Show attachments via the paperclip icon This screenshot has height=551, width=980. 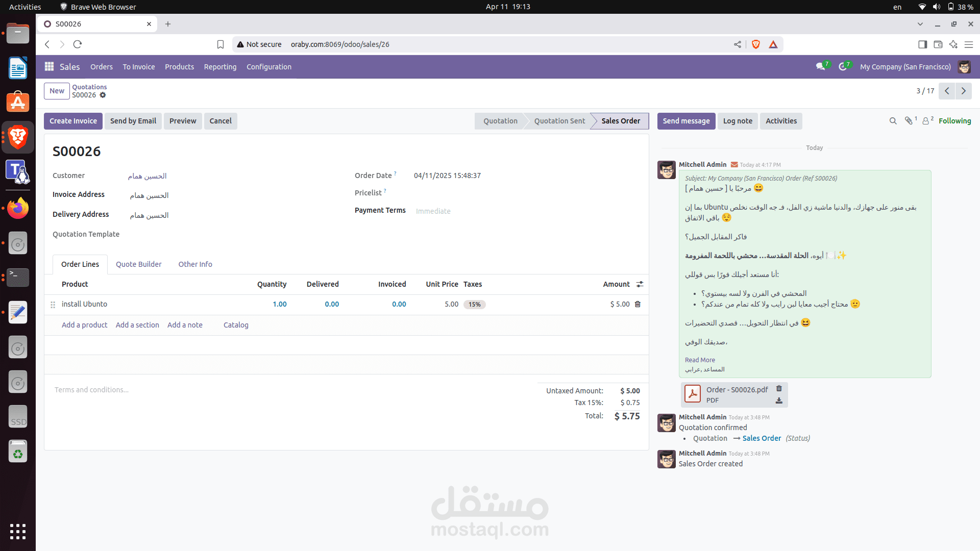click(909, 121)
